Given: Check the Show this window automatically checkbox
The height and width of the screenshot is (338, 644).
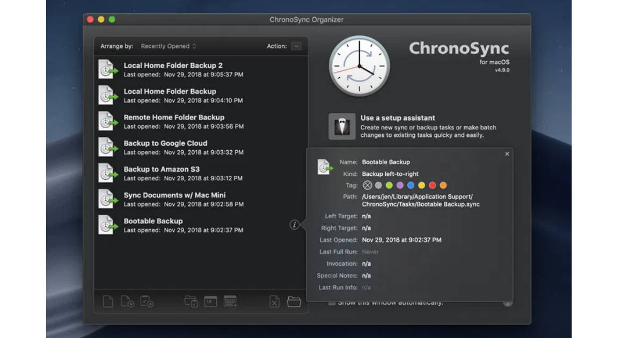Looking at the screenshot, I should (332, 302).
